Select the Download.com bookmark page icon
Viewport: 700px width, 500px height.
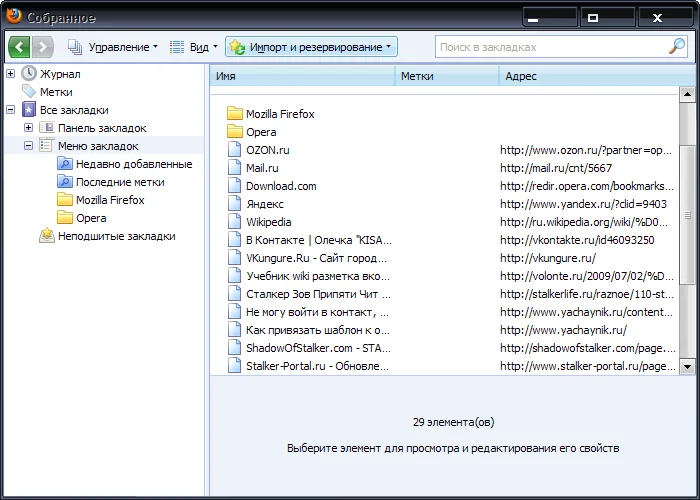234,186
